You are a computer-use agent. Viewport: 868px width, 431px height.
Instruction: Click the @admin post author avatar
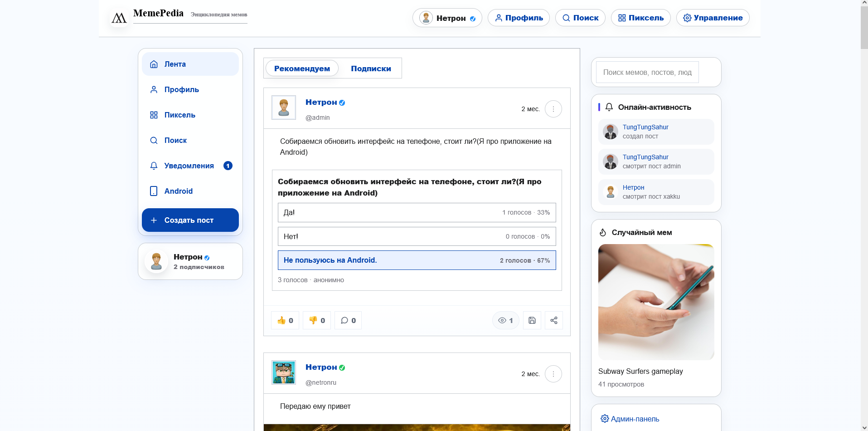284,108
